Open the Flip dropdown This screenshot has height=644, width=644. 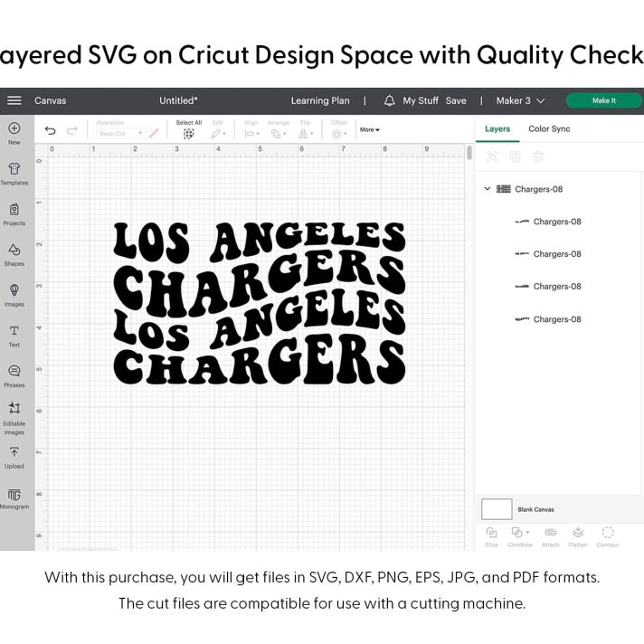point(306,134)
